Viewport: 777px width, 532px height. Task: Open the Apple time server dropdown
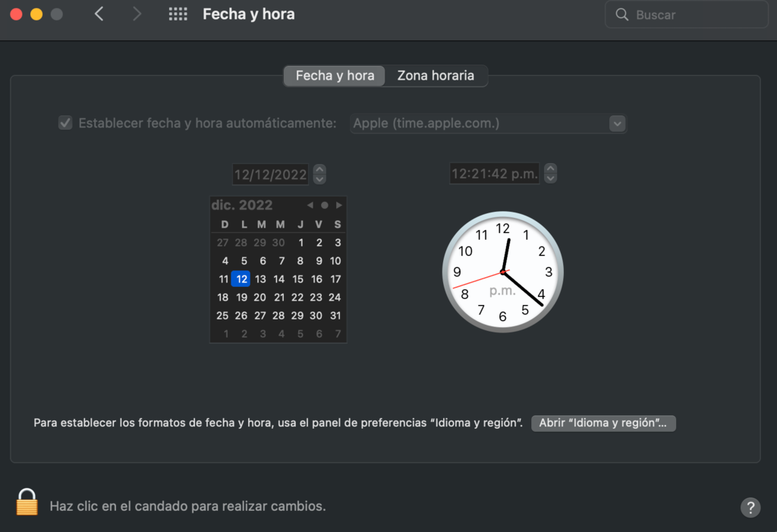(618, 123)
